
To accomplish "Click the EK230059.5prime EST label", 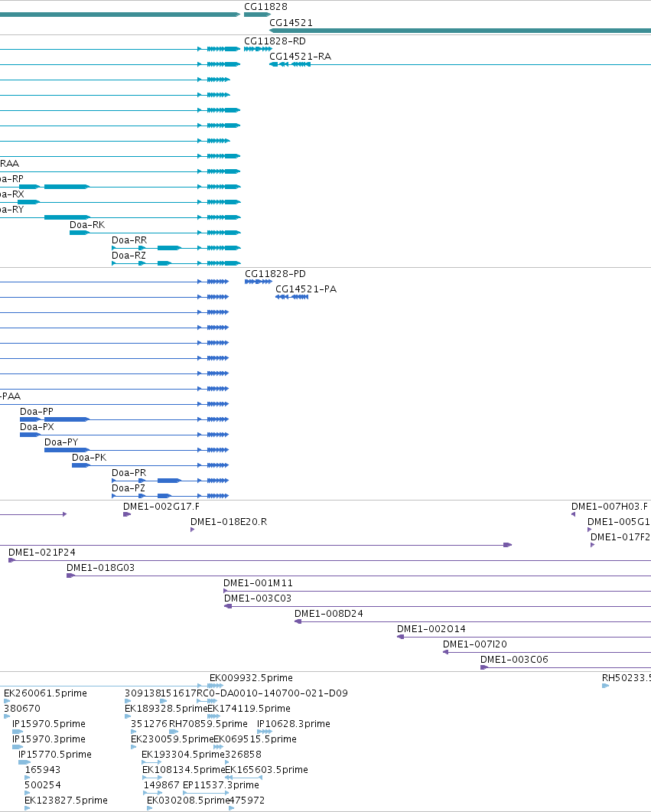I will click(x=172, y=739).
